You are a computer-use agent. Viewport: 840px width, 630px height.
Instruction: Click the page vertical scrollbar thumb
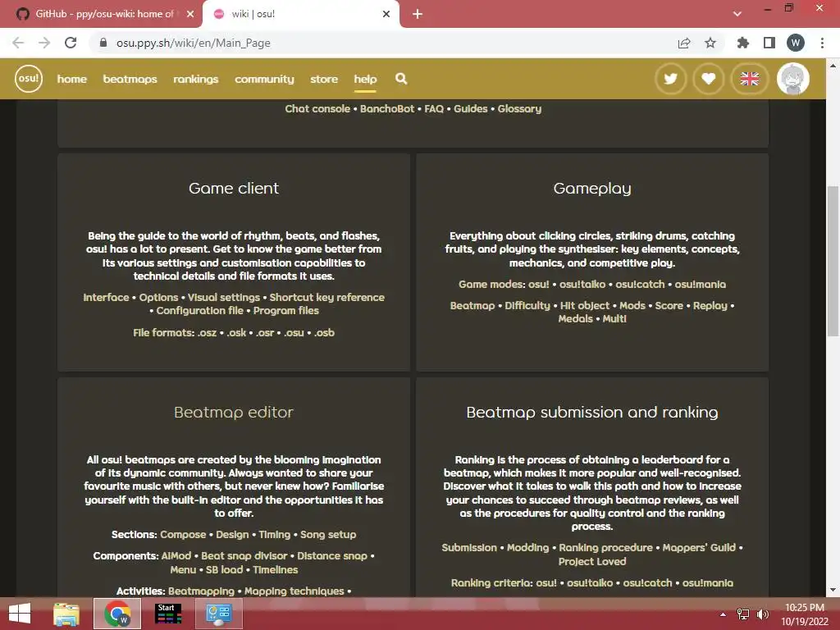(832, 262)
